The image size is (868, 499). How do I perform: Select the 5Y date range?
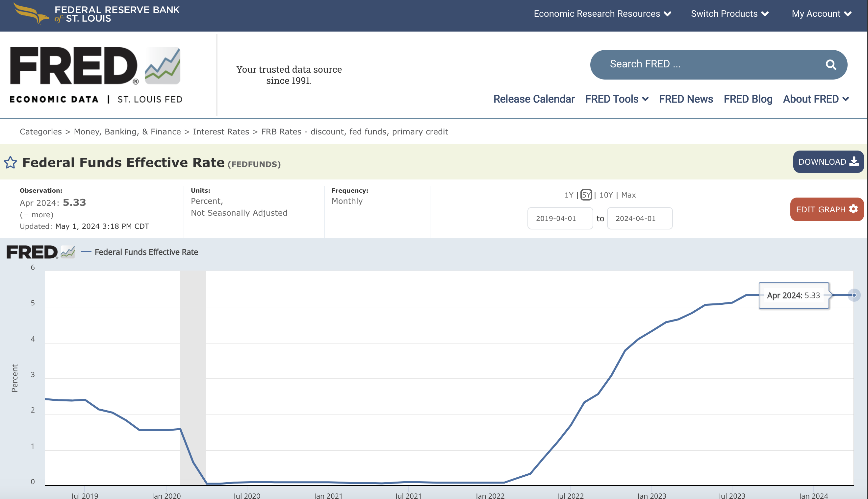(586, 195)
